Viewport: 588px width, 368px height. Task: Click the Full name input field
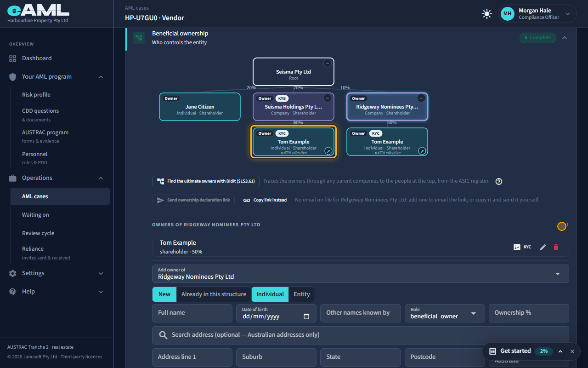192,313
